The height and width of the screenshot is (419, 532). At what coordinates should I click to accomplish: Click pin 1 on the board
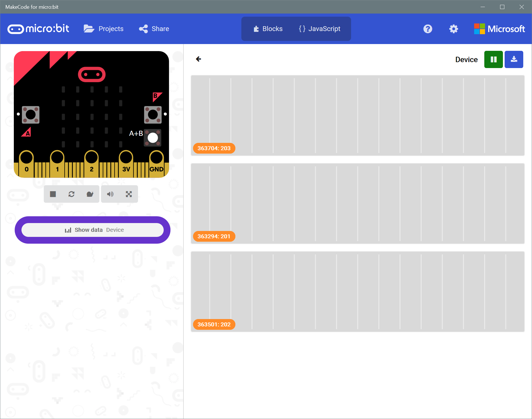pyautogui.click(x=57, y=164)
